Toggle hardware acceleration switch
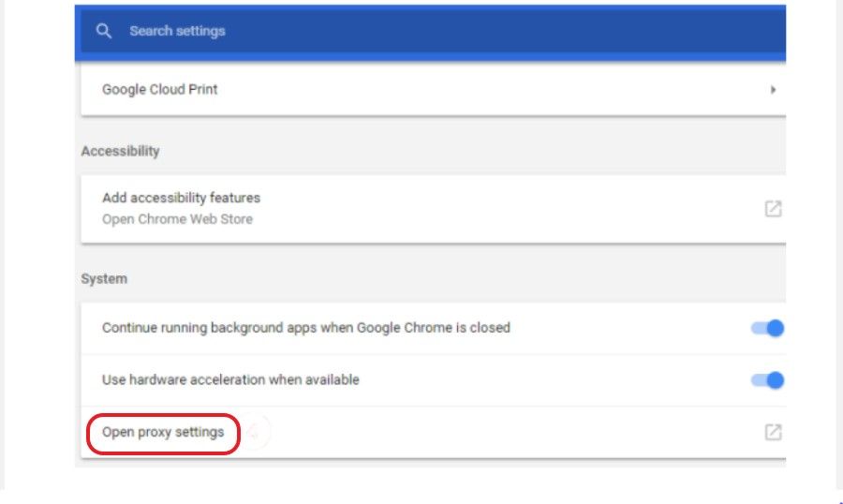The image size is (843, 504). pos(767,380)
